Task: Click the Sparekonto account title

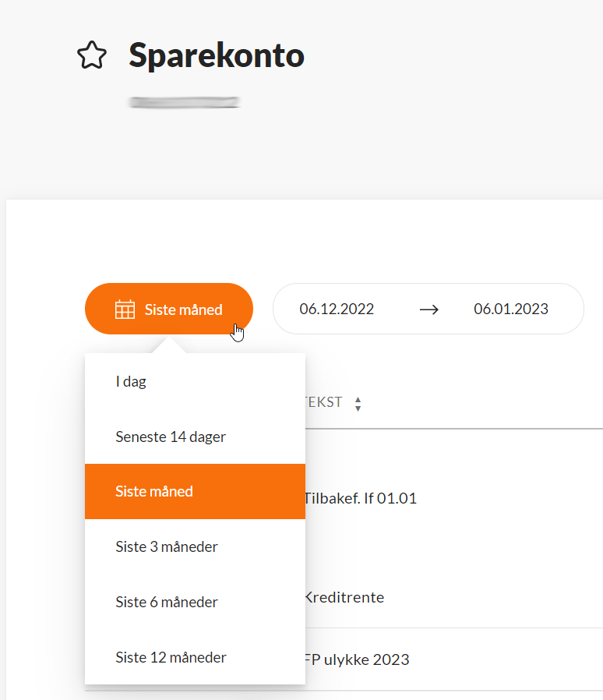Action: 217,55
